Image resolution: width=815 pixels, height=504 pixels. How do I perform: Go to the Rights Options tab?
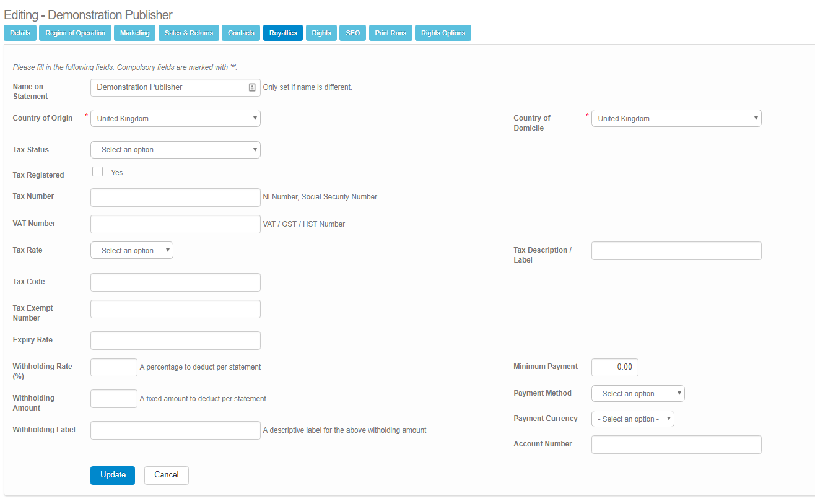pos(443,33)
